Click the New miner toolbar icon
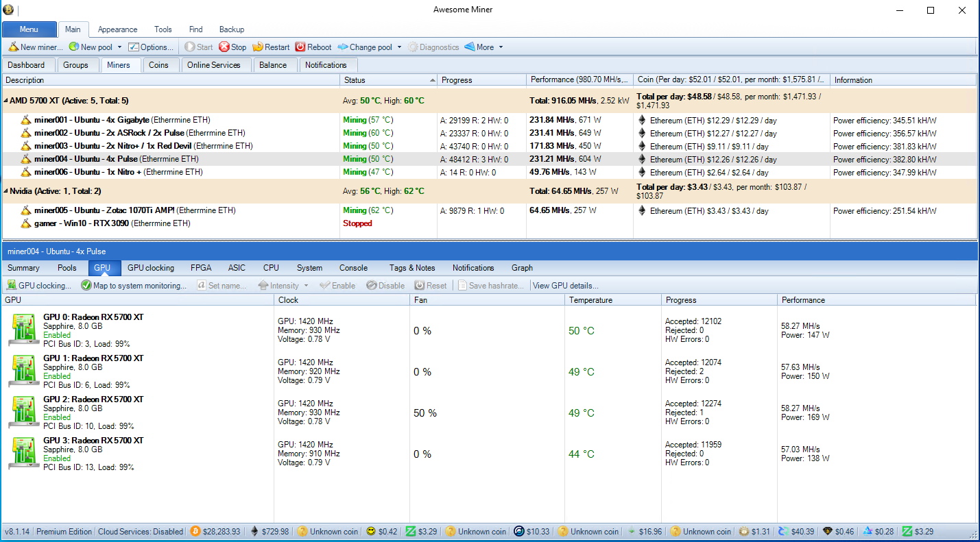This screenshot has width=980, height=542. click(13, 47)
